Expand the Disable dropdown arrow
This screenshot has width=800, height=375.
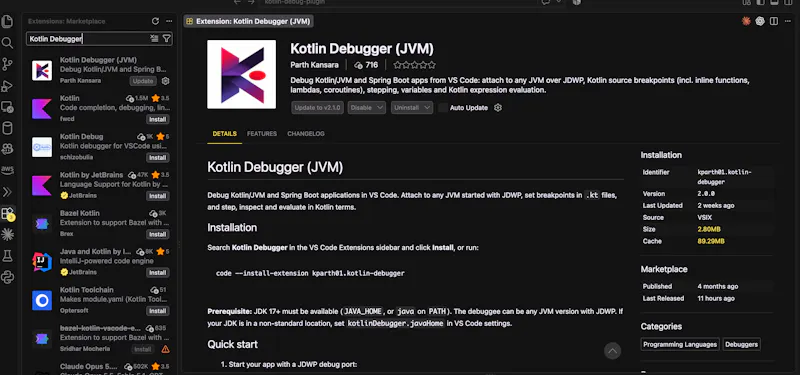380,108
